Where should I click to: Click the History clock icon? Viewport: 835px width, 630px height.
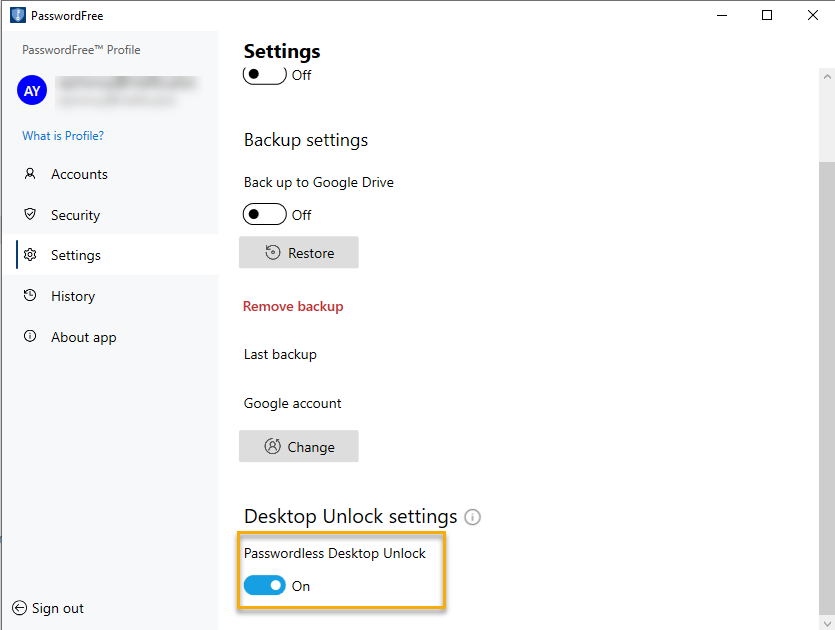click(30, 296)
